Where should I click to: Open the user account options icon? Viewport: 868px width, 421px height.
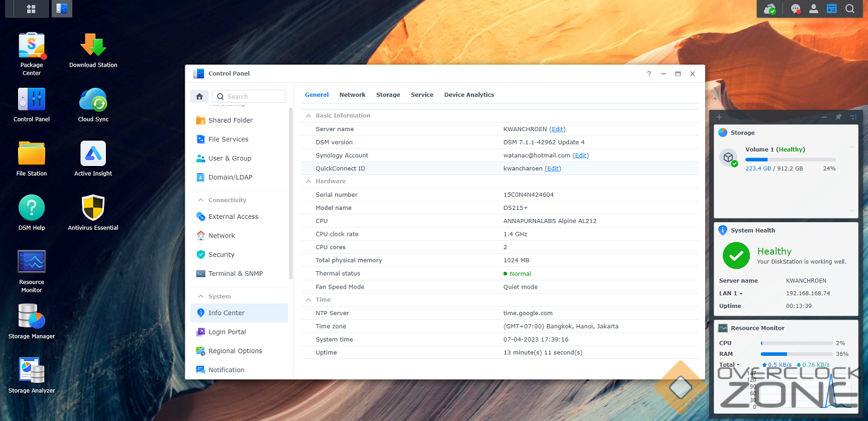click(x=814, y=9)
